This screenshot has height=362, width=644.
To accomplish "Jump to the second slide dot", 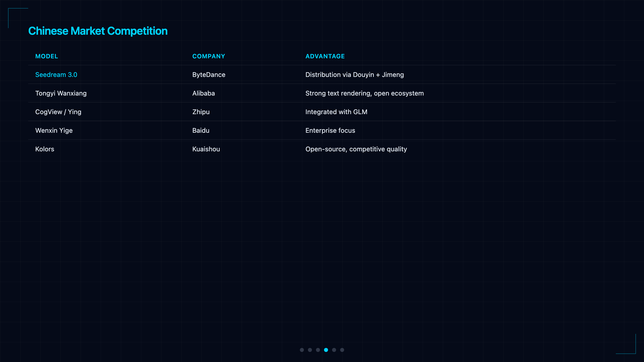I will 310,350.
